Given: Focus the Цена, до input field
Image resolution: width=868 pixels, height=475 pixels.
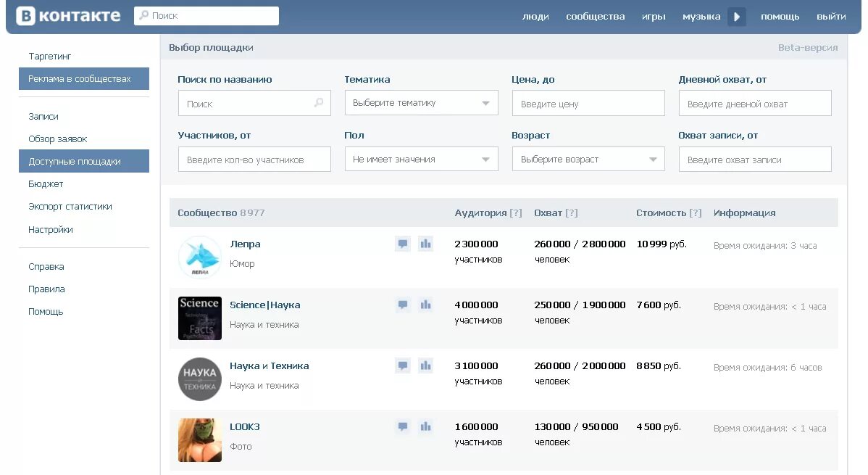Looking at the screenshot, I should [588, 103].
